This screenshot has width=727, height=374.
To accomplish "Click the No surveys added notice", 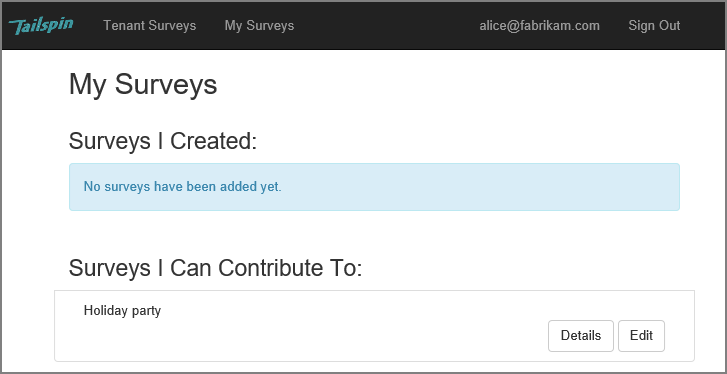I will point(374,187).
